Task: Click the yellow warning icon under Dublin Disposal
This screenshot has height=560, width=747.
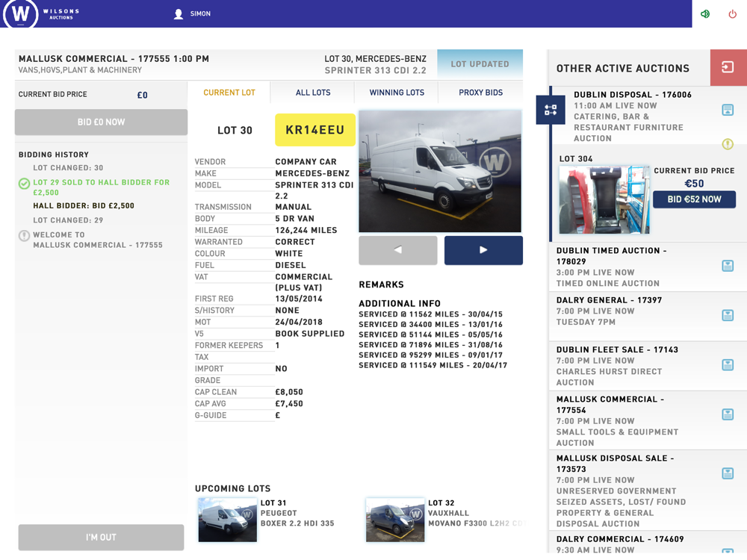Action: (x=728, y=144)
